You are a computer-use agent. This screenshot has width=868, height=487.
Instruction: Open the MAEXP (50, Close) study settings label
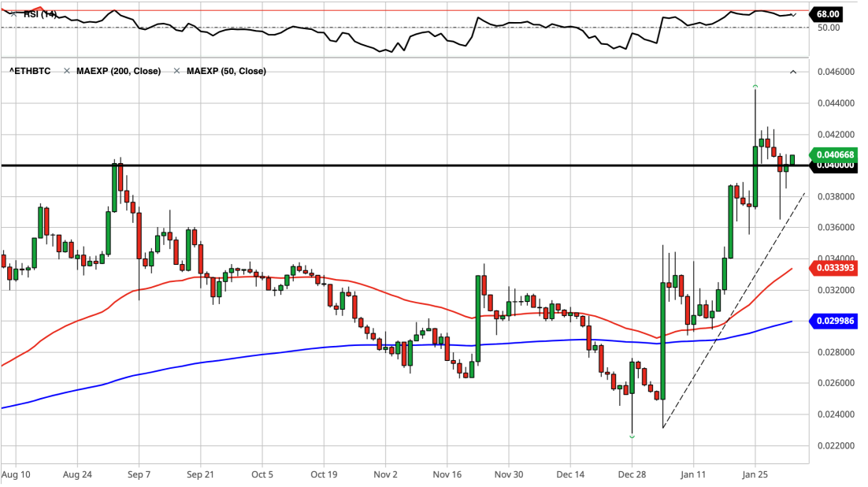point(226,71)
